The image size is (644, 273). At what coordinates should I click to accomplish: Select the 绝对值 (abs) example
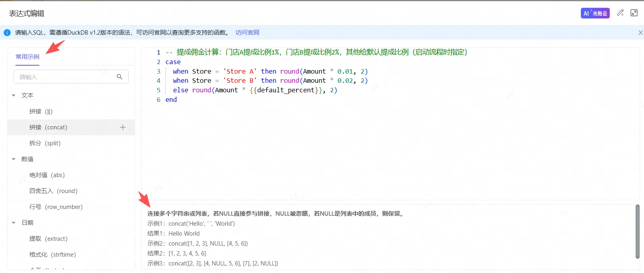47,175
